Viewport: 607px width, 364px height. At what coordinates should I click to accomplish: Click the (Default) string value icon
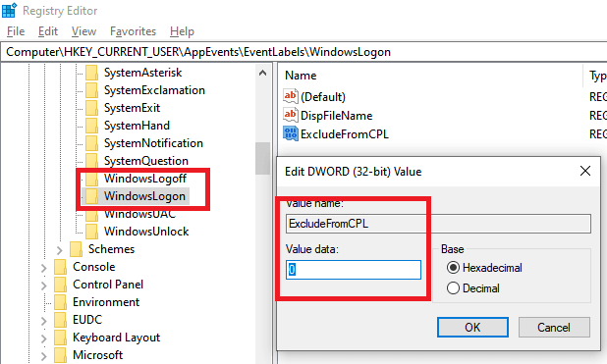coord(291,96)
